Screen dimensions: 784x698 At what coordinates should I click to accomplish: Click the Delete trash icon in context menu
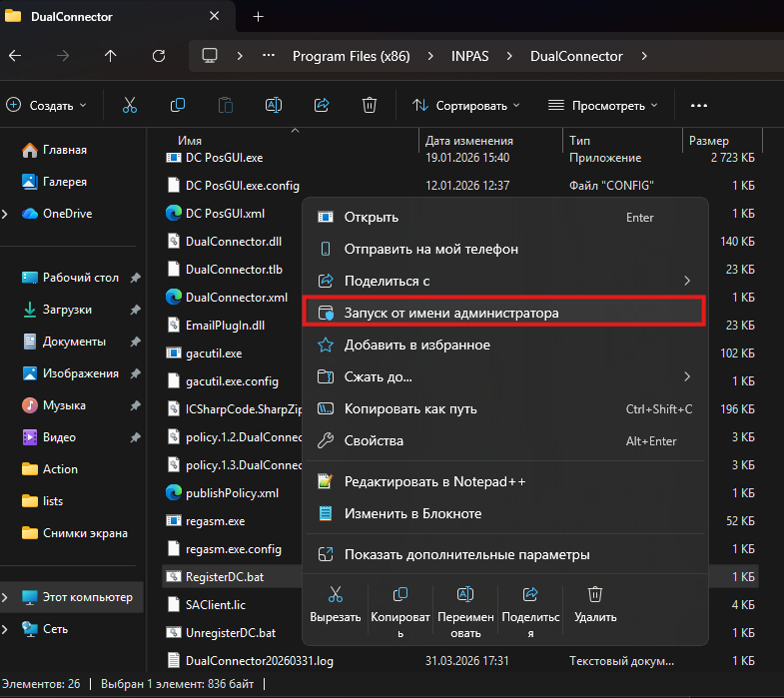coord(595,595)
